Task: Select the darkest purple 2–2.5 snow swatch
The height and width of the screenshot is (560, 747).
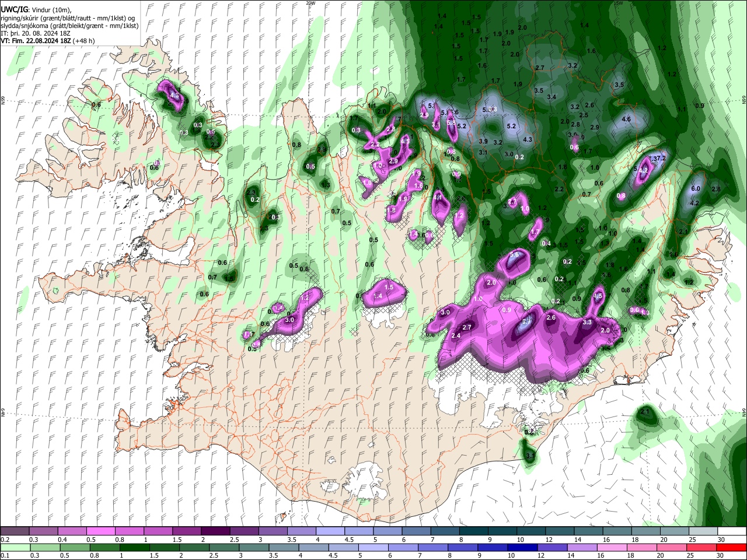Action: pos(215,531)
